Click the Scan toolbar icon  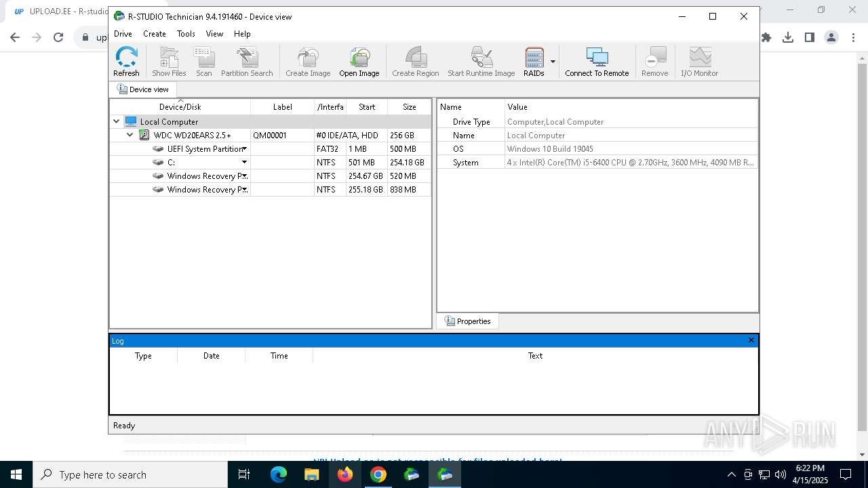[x=204, y=62]
